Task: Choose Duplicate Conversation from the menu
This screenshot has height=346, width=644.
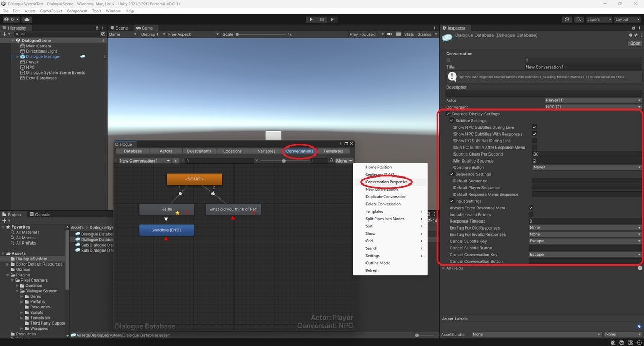Action: pyautogui.click(x=386, y=197)
